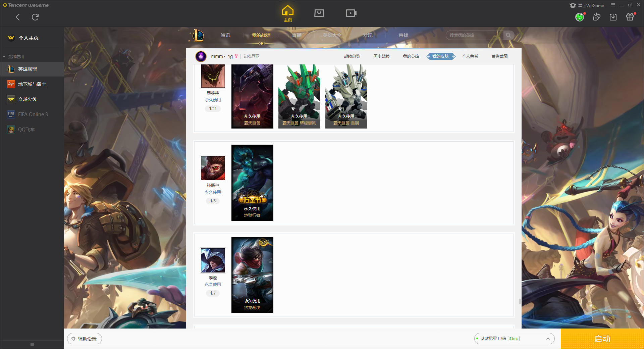Open the 直播 nav tab
This screenshot has width=644, height=349.
pyautogui.click(x=297, y=35)
